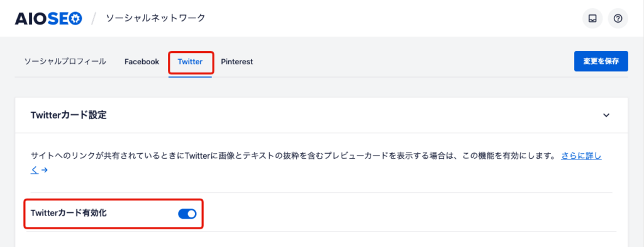This screenshot has width=644, height=247.
Task: Open the notifications inbox icon
Action: [x=592, y=18]
